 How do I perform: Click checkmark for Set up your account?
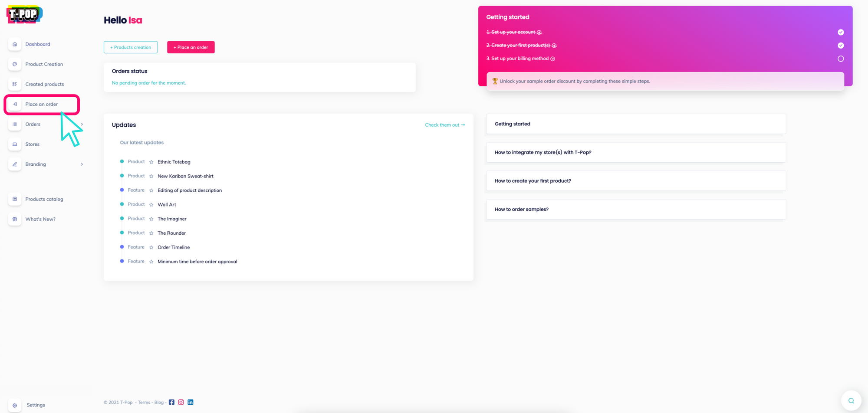841,32
